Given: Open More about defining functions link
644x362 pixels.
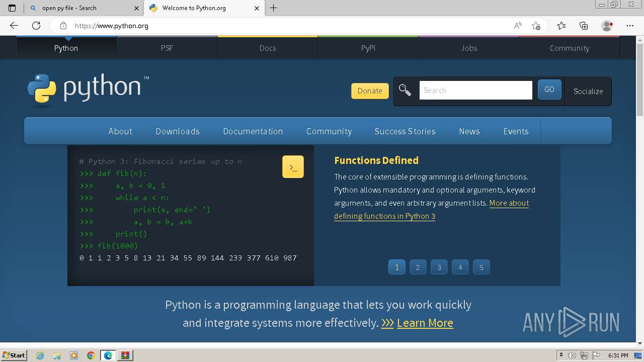Looking at the screenshot, I should [432, 210].
